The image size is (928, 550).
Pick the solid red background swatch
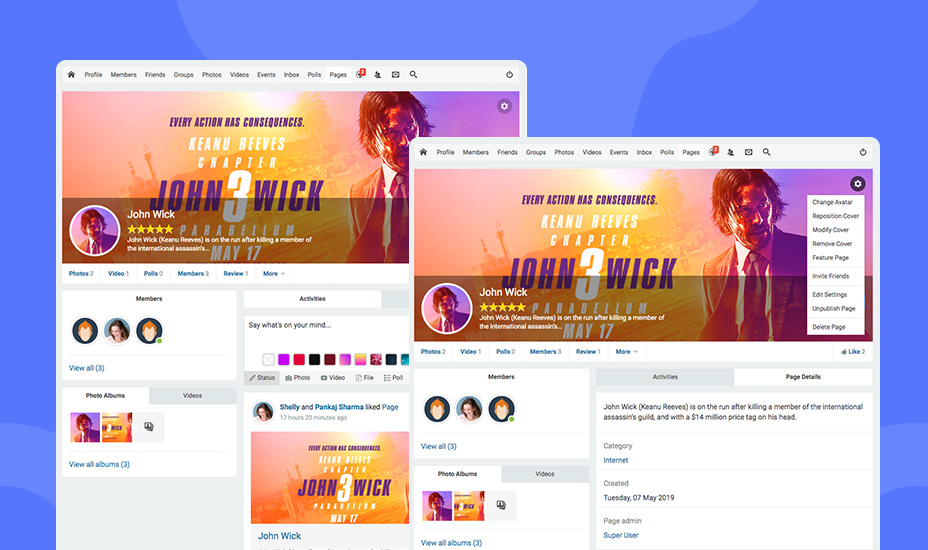[x=299, y=359]
